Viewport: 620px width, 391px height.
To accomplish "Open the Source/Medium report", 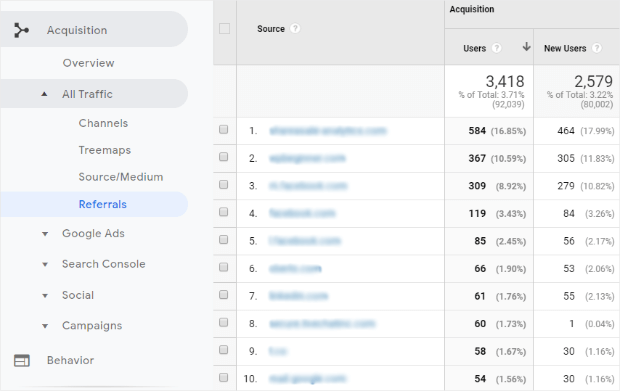I will pyautogui.click(x=121, y=177).
